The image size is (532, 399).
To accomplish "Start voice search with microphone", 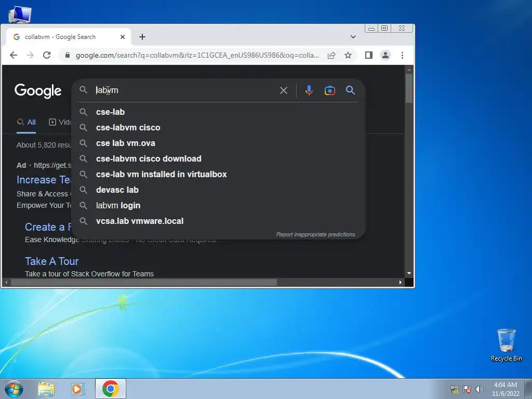I will [x=309, y=90].
